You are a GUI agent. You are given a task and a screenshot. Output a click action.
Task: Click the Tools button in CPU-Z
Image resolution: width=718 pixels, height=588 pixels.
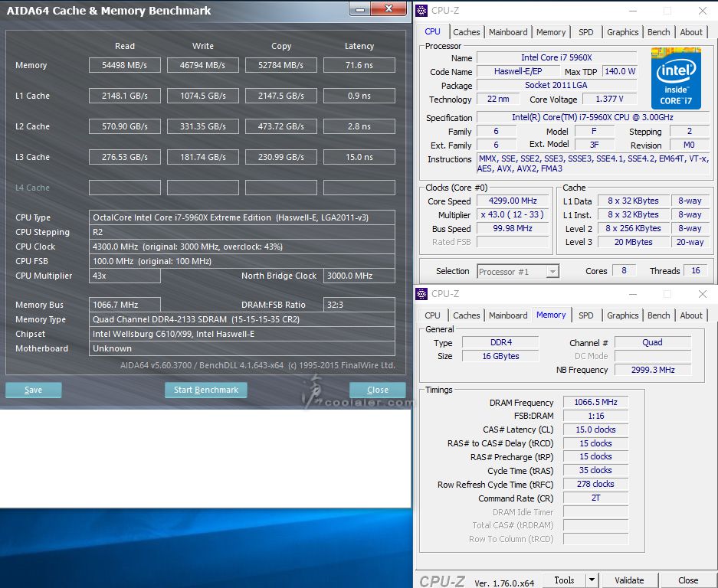tap(564, 580)
